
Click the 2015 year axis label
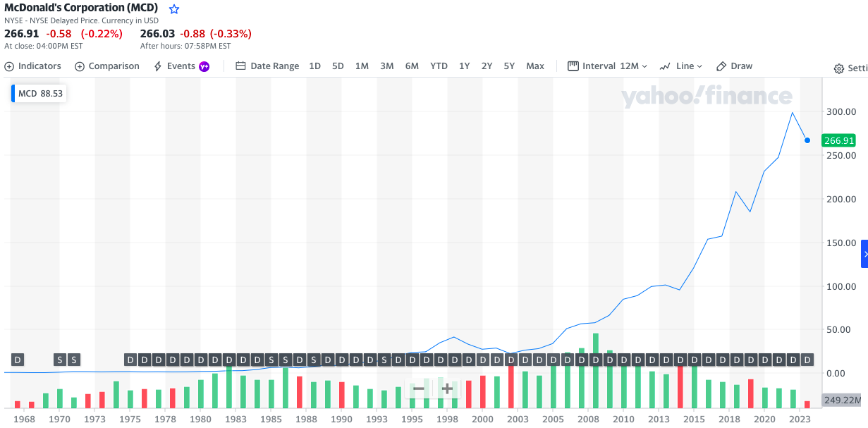click(695, 419)
